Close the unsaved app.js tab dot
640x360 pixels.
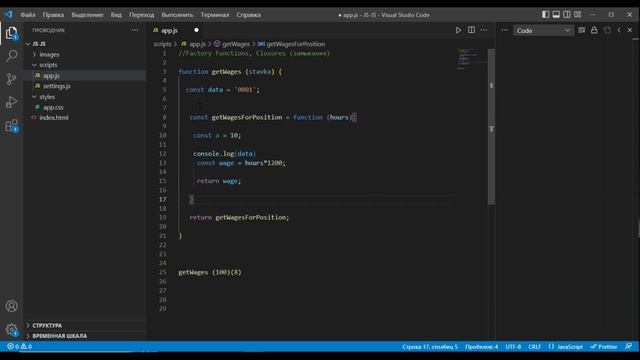(196, 30)
